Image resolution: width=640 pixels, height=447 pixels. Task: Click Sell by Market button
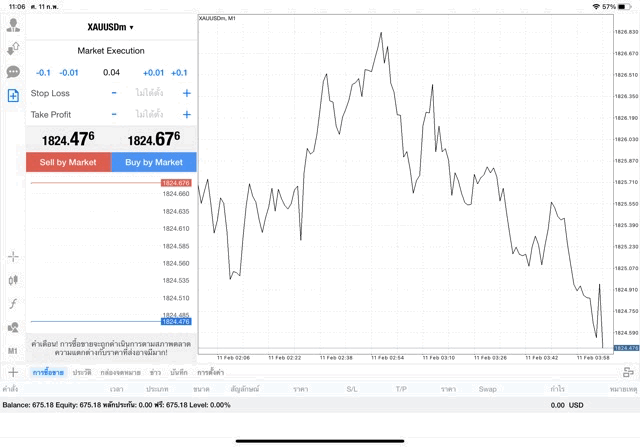(68, 162)
